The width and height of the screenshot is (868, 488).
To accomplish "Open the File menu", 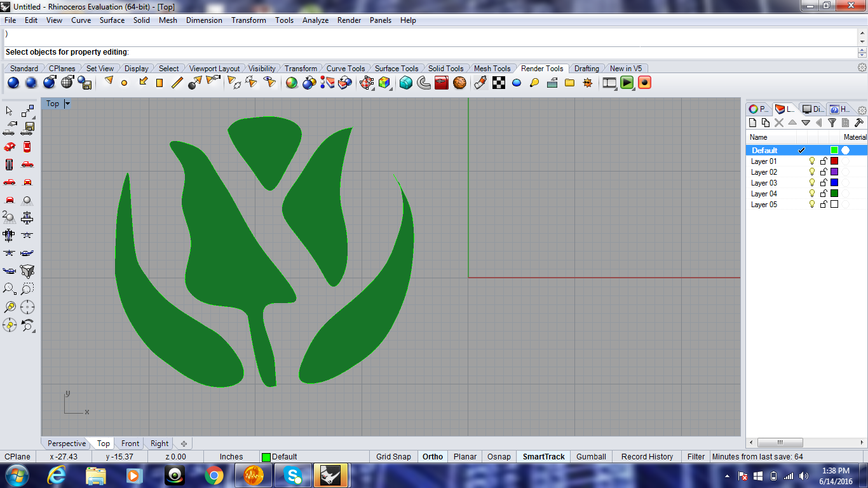I will pyautogui.click(x=10, y=20).
